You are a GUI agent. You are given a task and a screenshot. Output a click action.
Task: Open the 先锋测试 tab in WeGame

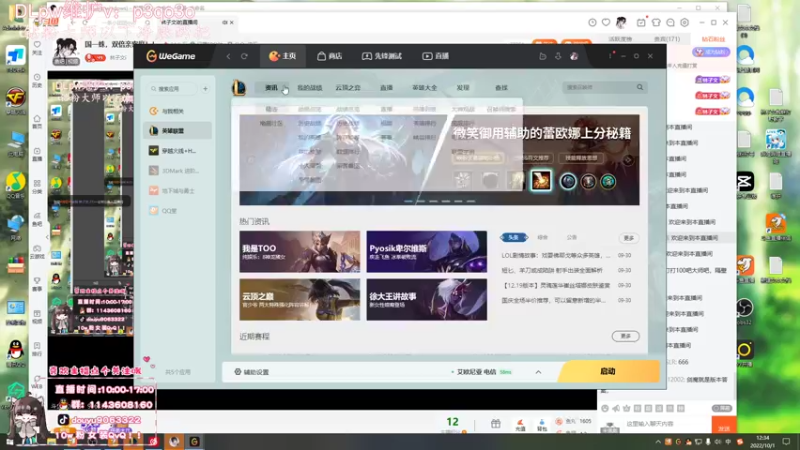382,56
